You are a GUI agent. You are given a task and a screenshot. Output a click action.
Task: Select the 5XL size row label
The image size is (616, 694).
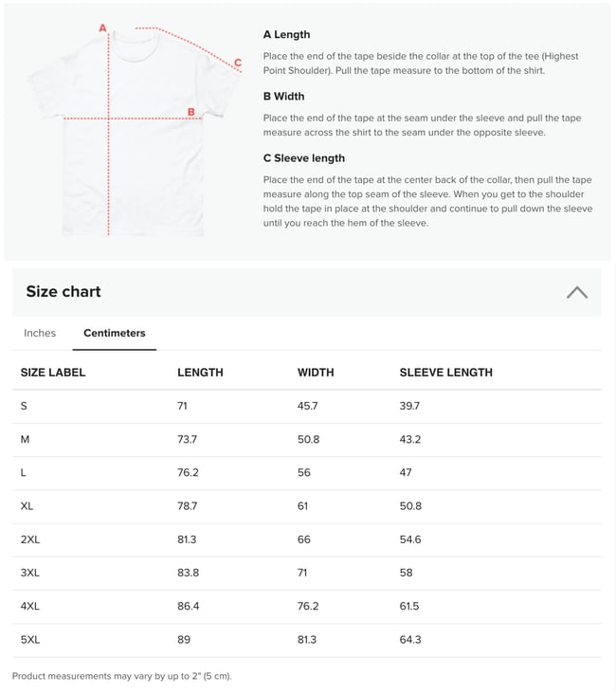30,640
